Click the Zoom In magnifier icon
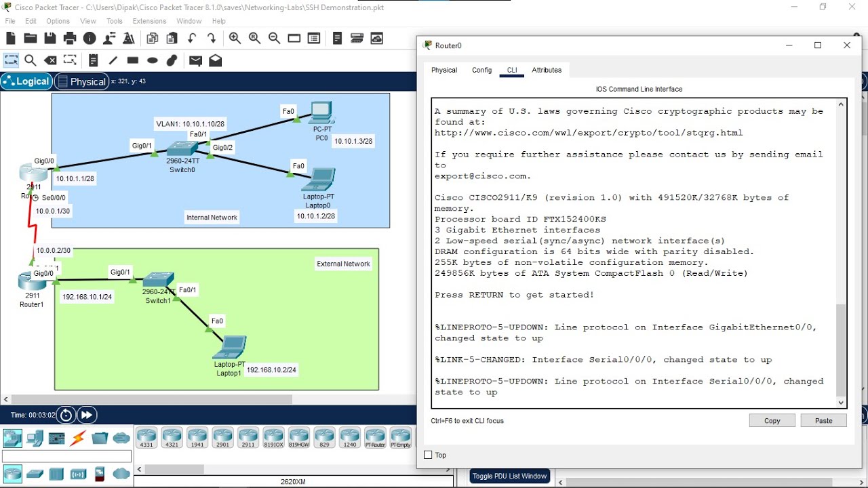Viewport: 868px width, 488px height. 235,39
